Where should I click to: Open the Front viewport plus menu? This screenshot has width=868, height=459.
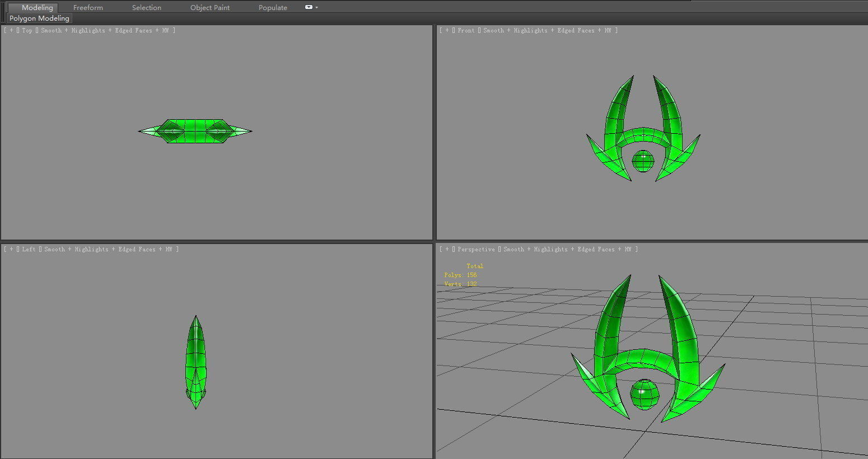pyautogui.click(x=447, y=31)
